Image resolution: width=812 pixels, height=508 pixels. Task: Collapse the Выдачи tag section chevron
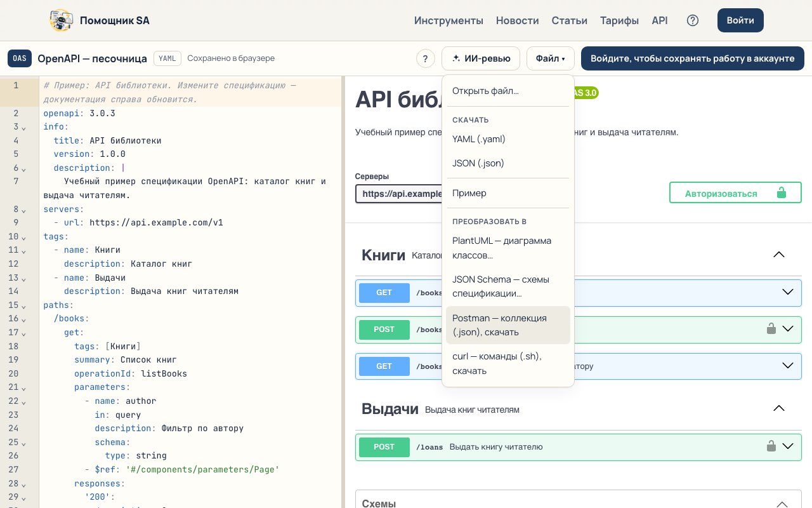point(779,408)
